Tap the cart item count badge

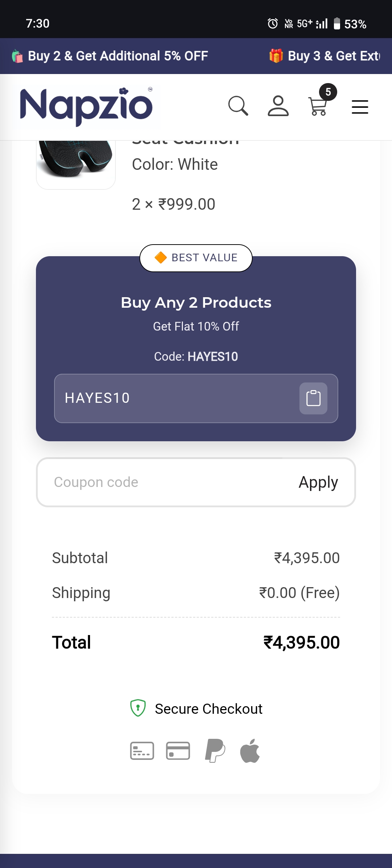click(x=328, y=92)
